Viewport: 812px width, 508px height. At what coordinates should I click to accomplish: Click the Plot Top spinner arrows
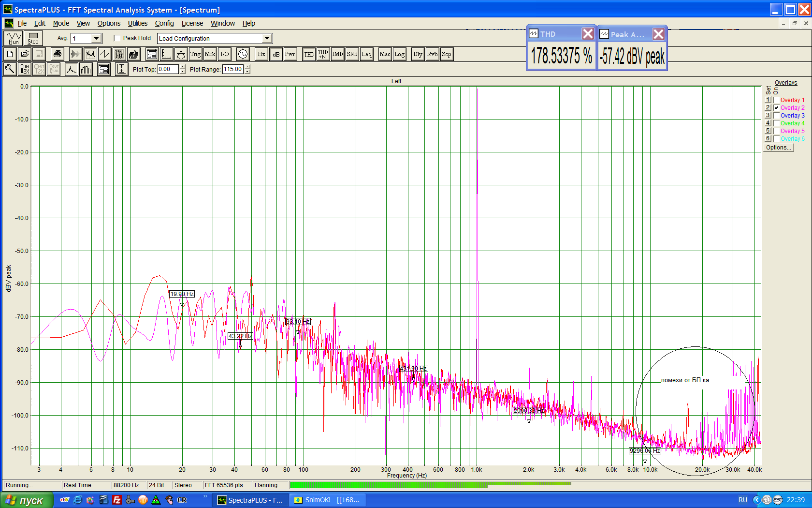(x=183, y=69)
